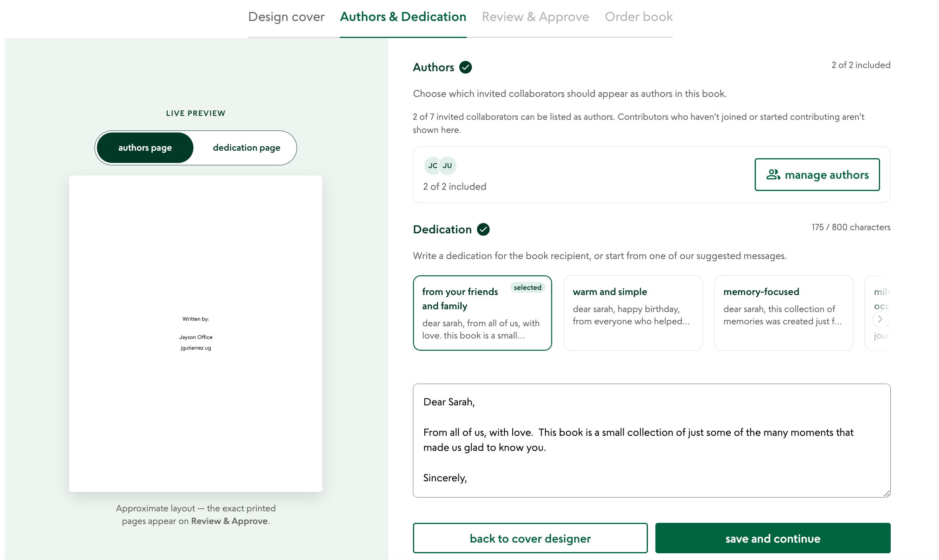The image size is (939, 560).
Task: Click the 'selected' badge on first card
Action: (528, 288)
